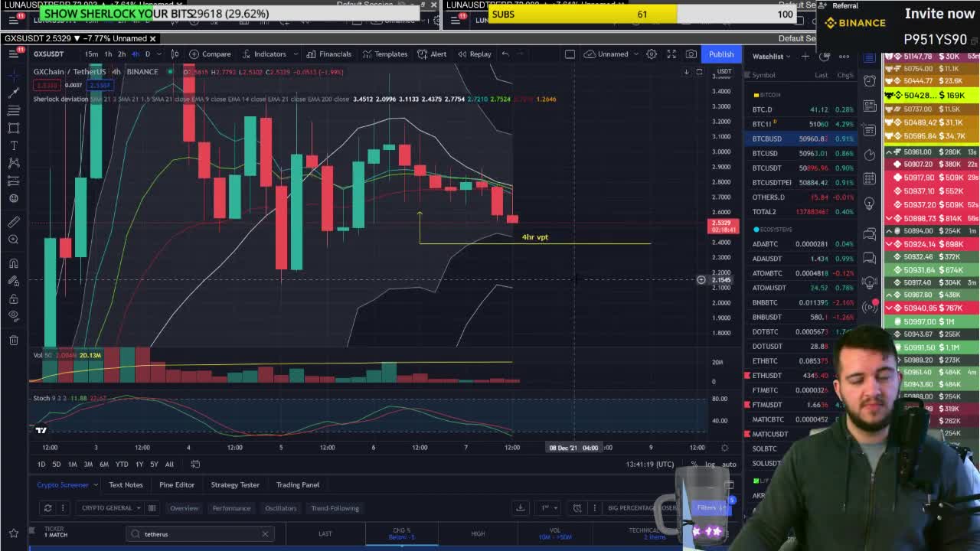The width and height of the screenshot is (980, 551).
Task: Switch to the Strategy Tester tab
Action: tap(235, 484)
